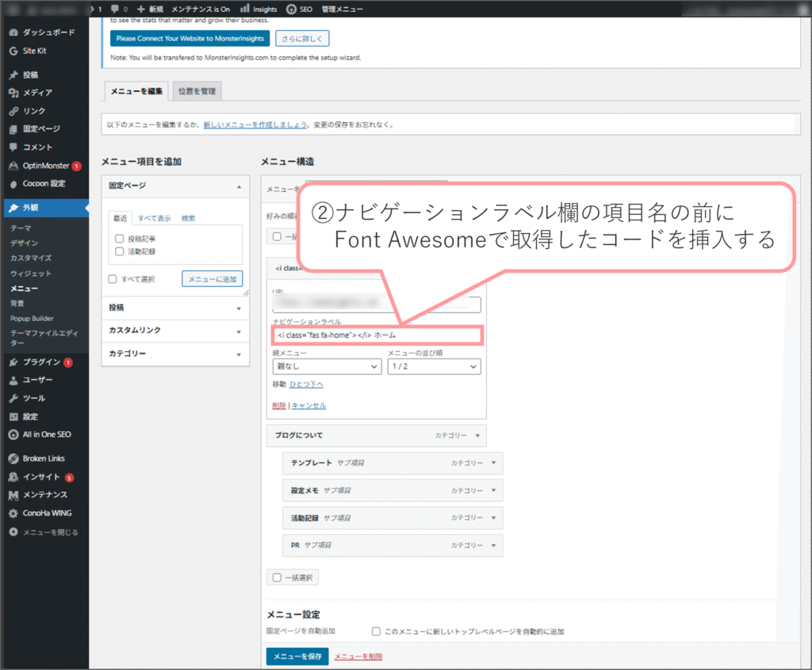Click the ConoHa WING gear icon
Image resolution: width=812 pixels, height=670 pixels.
tap(13, 513)
